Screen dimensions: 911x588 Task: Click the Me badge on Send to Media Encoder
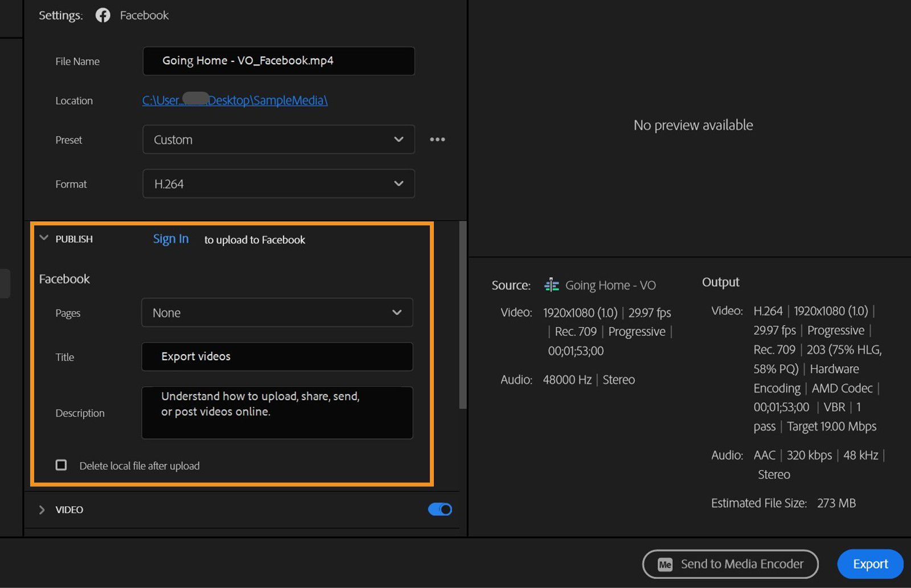pyautogui.click(x=664, y=564)
